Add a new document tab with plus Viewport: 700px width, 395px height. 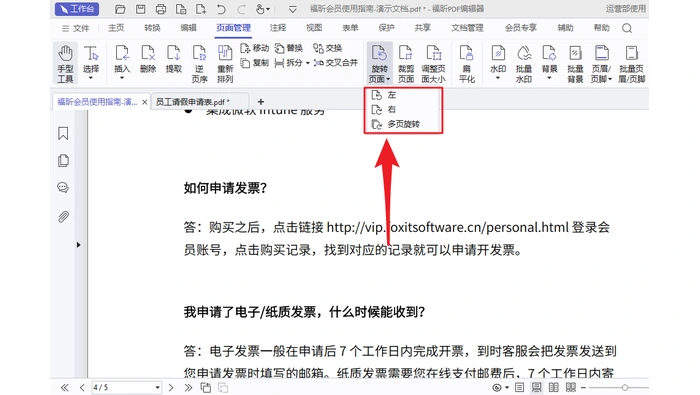(261, 102)
